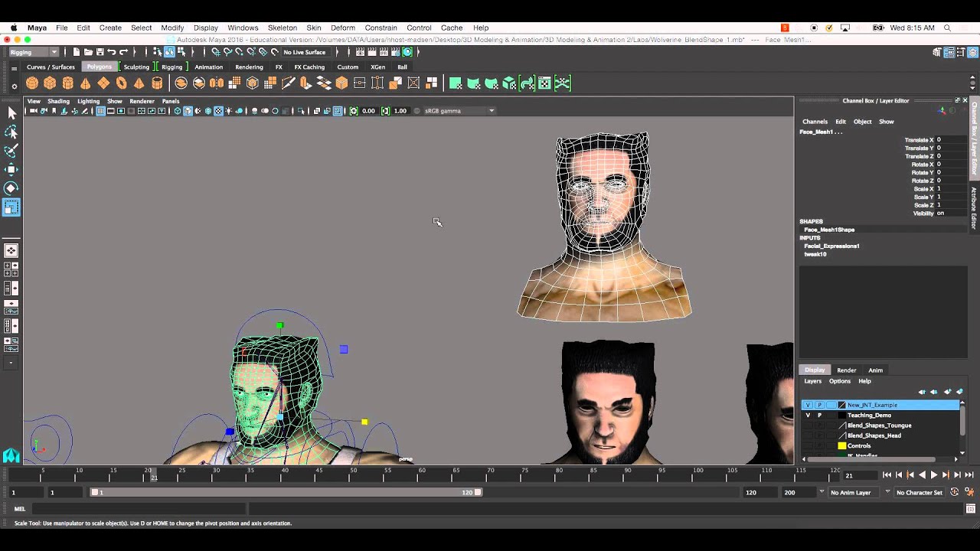Activate the Lasso select tool
This screenshot has height=551, width=980.
click(11, 132)
